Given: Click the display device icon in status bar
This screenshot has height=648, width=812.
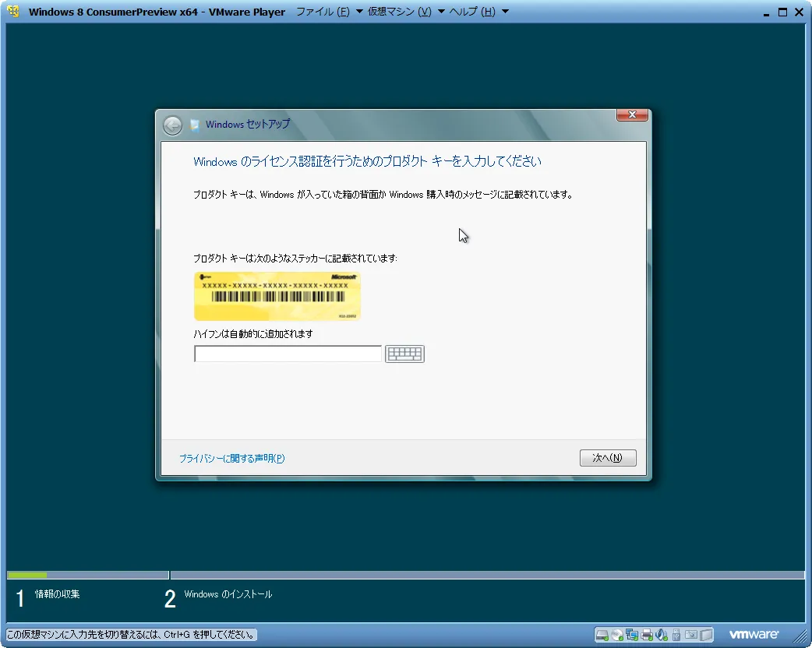Looking at the screenshot, I should tap(705, 635).
